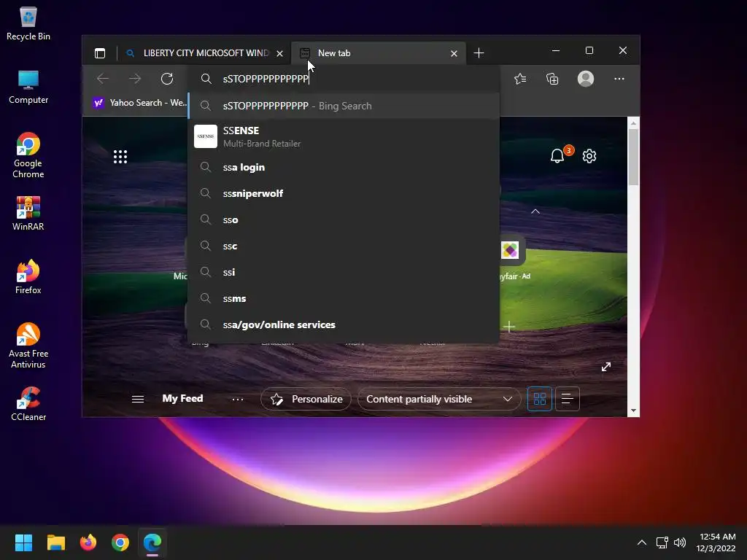The width and height of the screenshot is (747, 560).
Task: Click Edge icon in taskbar
Action: pos(152,542)
